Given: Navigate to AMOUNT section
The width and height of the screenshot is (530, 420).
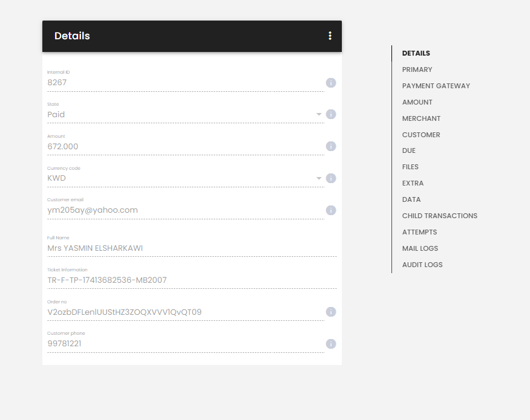Looking at the screenshot, I should [417, 102].
